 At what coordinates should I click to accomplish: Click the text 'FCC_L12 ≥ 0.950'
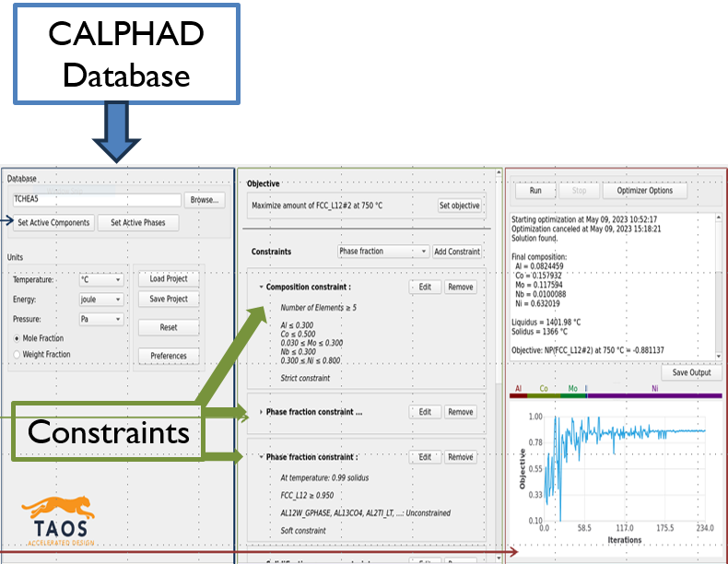click(307, 495)
